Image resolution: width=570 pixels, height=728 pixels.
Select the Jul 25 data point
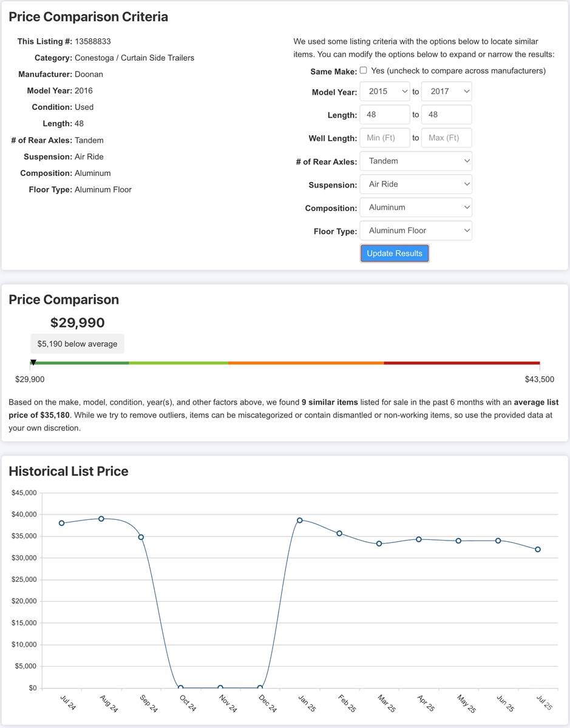click(x=538, y=550)
